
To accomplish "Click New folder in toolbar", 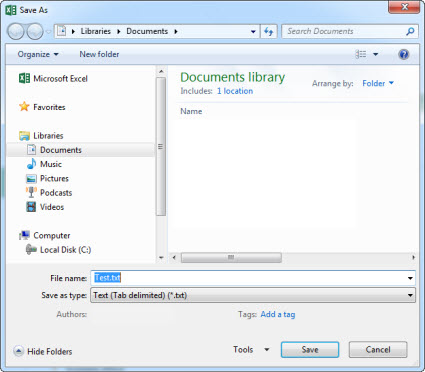I will click(x=99, y=54).
